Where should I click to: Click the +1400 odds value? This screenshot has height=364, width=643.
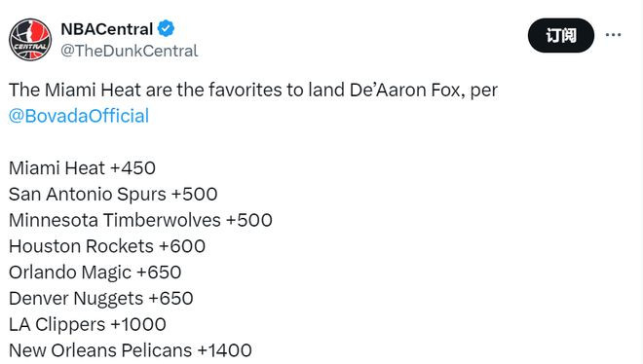click(x=225, y=351)
